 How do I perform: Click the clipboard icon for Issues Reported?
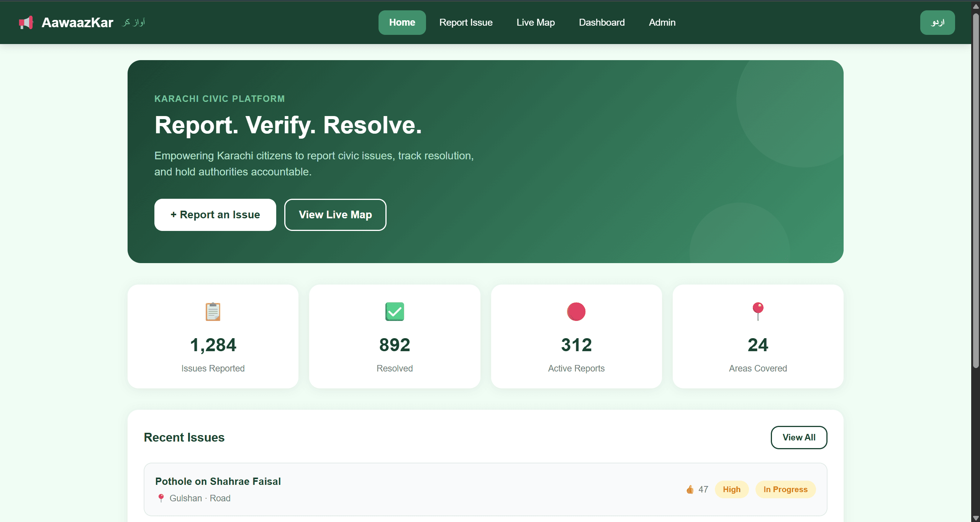click(213, 311)
